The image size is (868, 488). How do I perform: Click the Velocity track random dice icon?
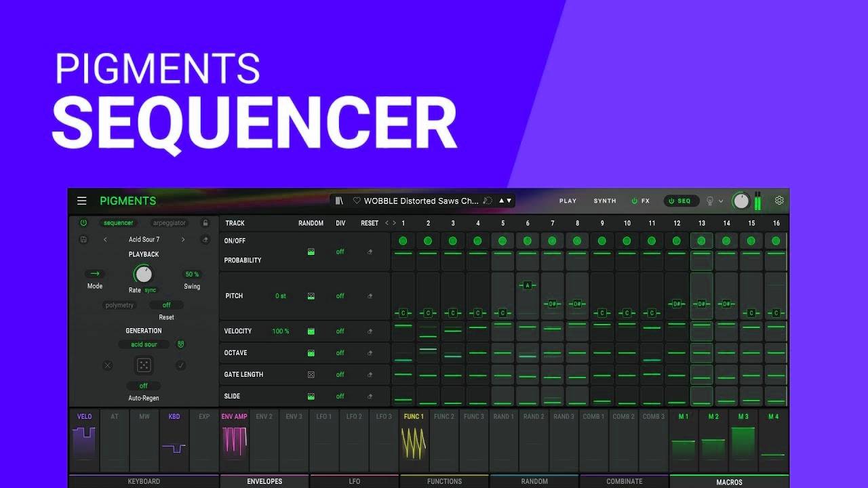coord(311,331)
